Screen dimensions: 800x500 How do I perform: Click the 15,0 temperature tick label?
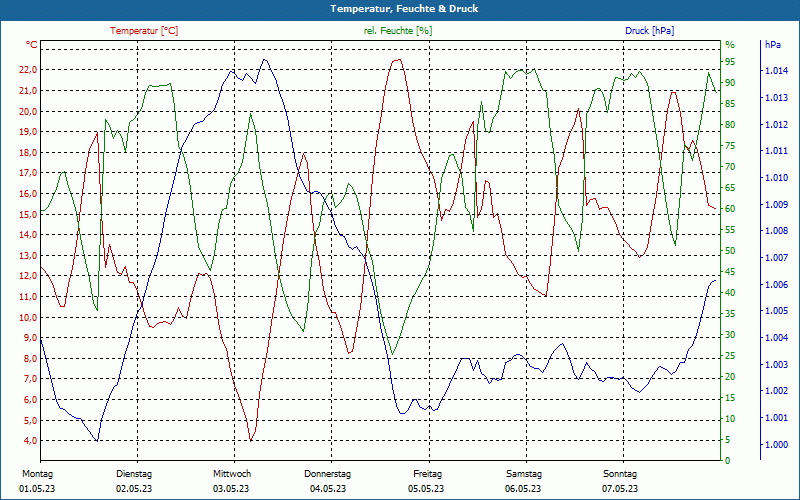click(28, 214)
